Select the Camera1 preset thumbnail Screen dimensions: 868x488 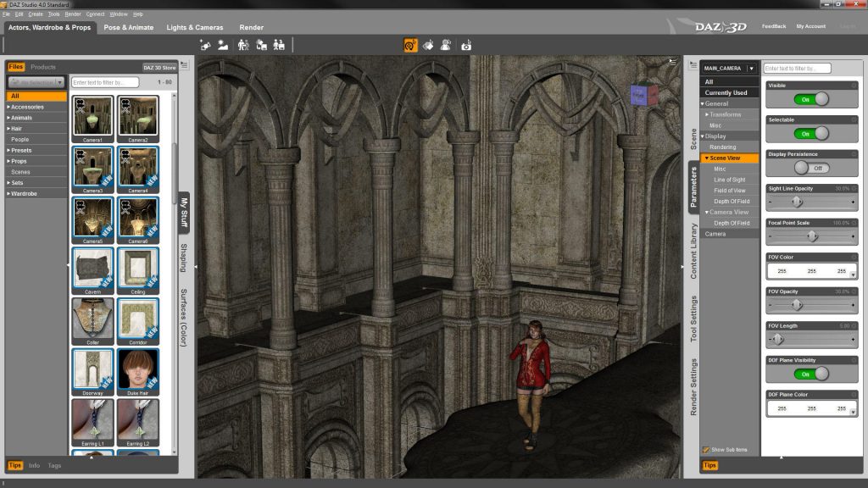pyautogui.click(x=92, y=119)
